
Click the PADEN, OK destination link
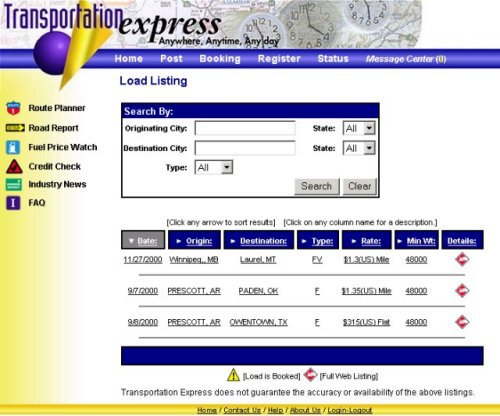[258, 291]
